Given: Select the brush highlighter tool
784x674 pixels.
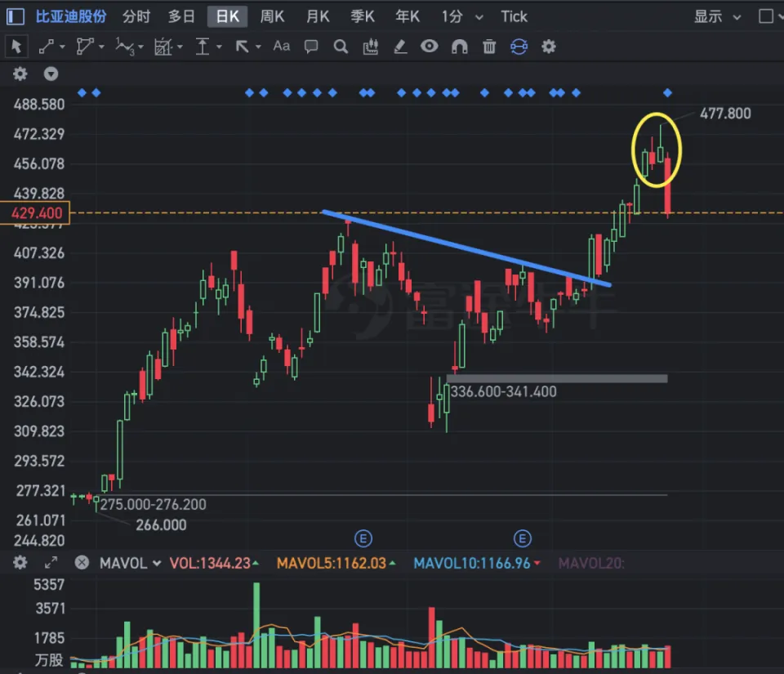Looking at the screenshot, I should pyautogui.click(x=400, y=47).
